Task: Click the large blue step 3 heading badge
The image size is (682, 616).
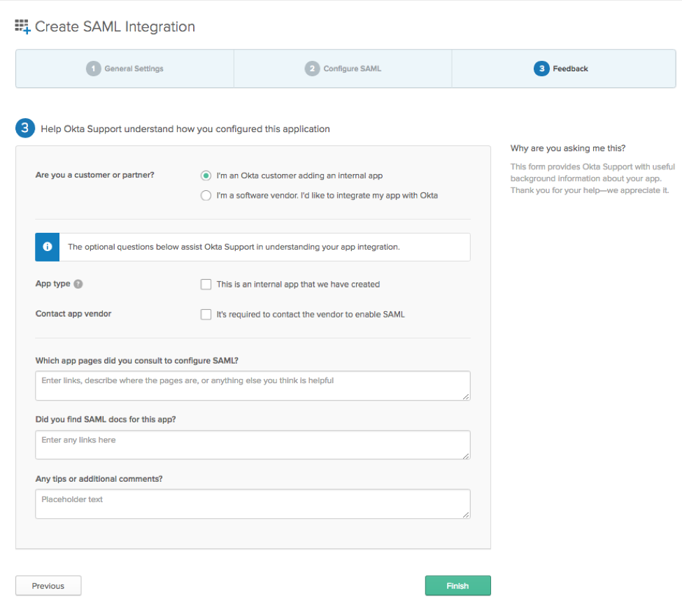Action: (25, 128)
